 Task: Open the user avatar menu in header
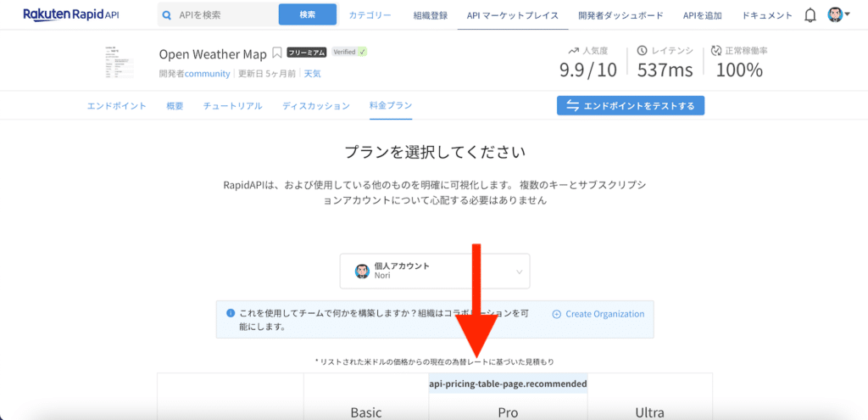pyautogui.click(x=837, y=15)
